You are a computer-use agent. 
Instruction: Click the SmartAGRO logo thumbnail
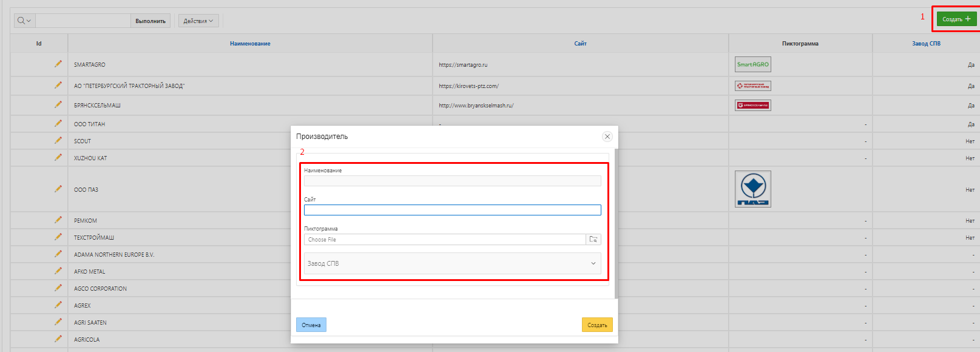[x=752, y=64]
